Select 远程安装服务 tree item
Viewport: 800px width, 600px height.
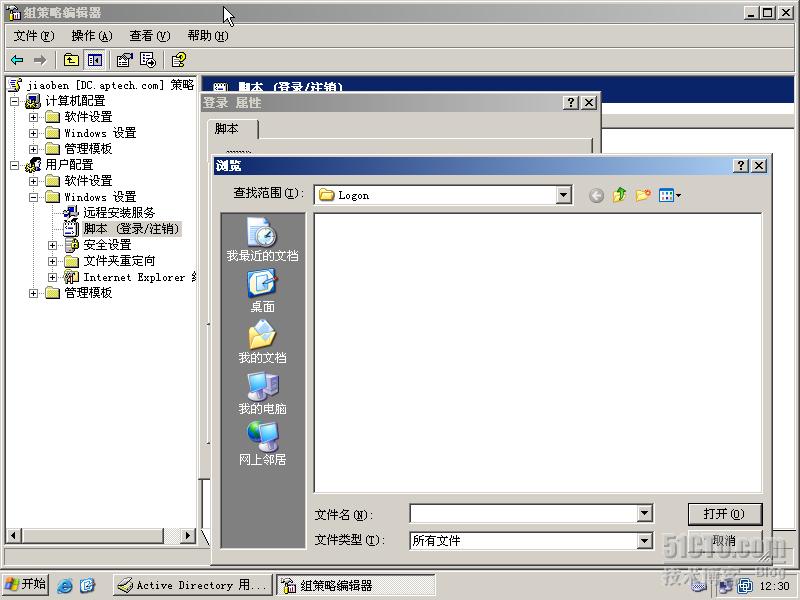[119, 212]
